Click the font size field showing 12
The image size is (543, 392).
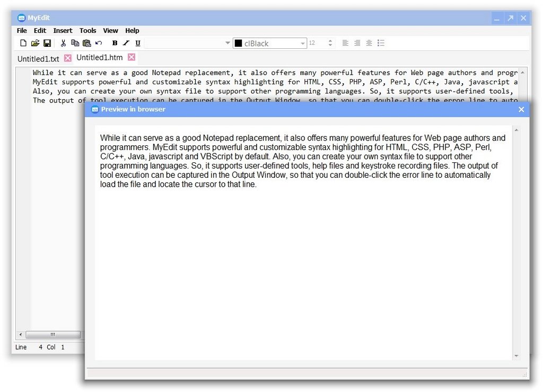(317, 43)
